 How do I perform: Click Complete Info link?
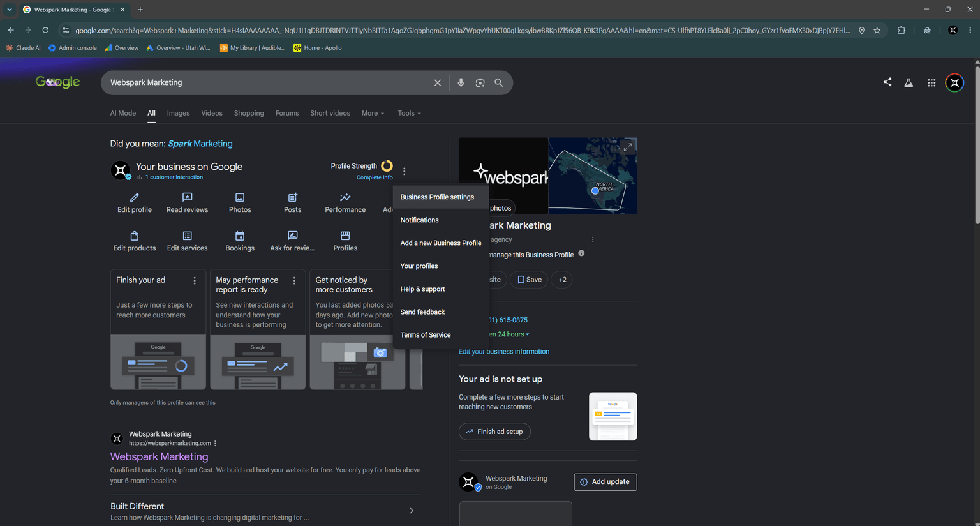375,177
